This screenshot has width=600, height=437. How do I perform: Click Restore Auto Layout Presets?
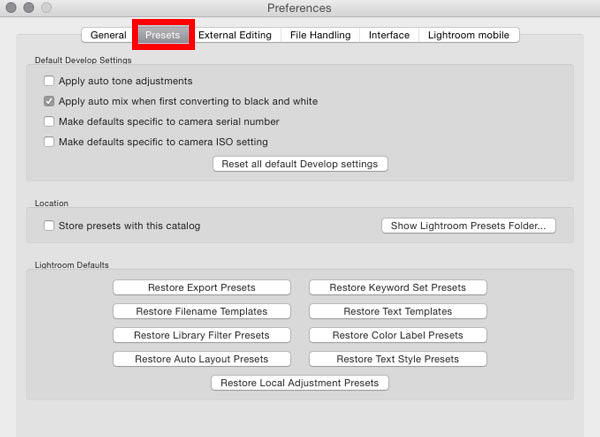[202, 359]
